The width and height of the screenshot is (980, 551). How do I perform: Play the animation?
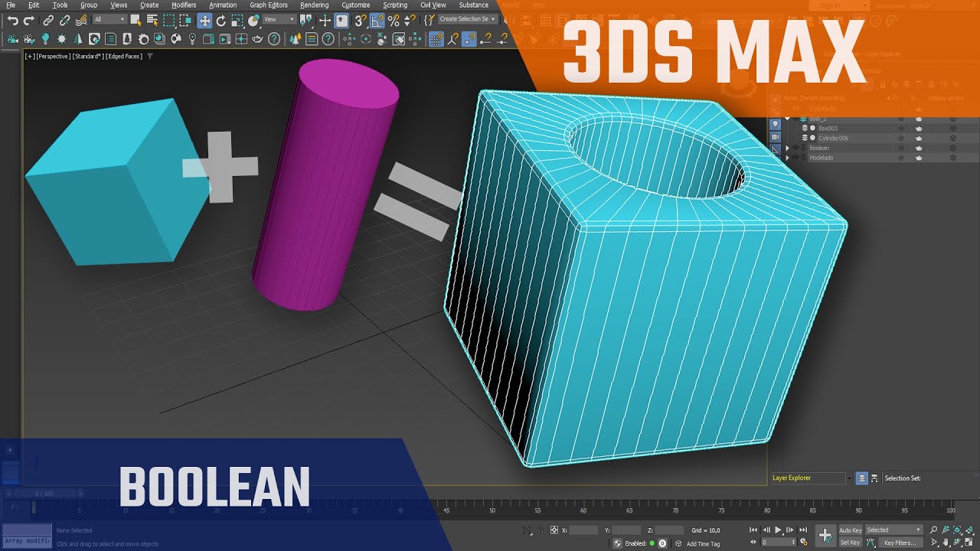[x=779, y=530]
